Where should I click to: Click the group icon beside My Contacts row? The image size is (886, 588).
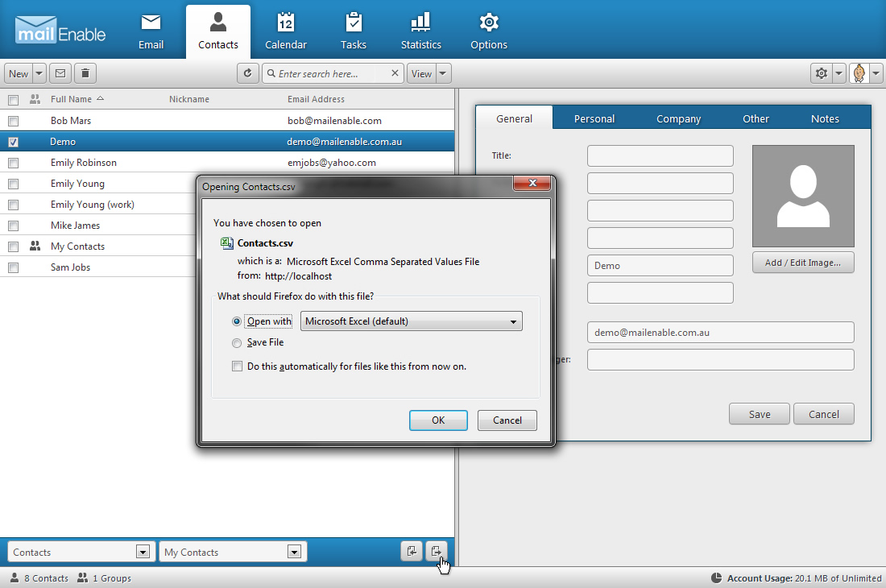point(35,246)
